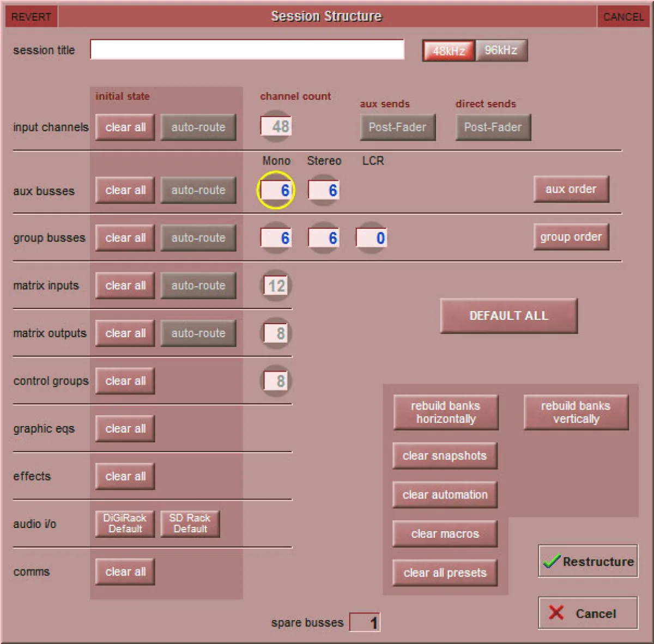Click the DiGiRack Default audio i/o button
Image resolution: width=654 pixels, height=644 pixels.
(x=125, y=524)
